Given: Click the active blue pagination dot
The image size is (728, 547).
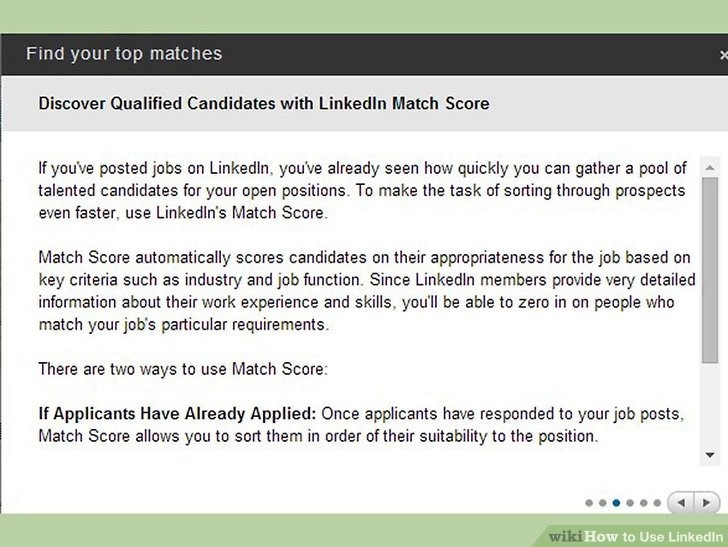Looking at the screenshot, I should pos(615,502).
